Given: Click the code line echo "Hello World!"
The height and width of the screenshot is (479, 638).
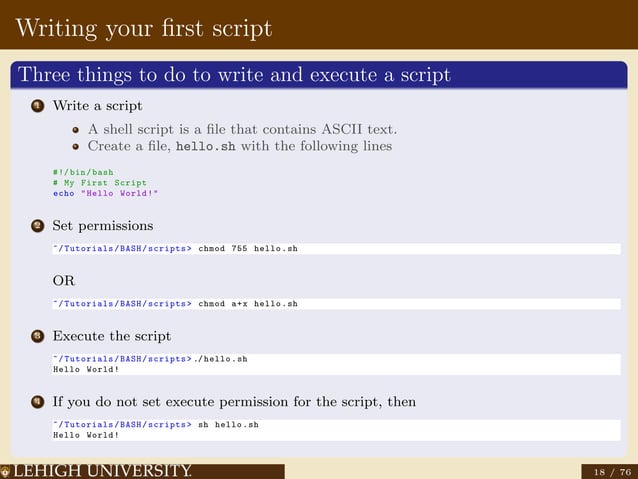Looking at the screenshot, I should tap(105, 193).
